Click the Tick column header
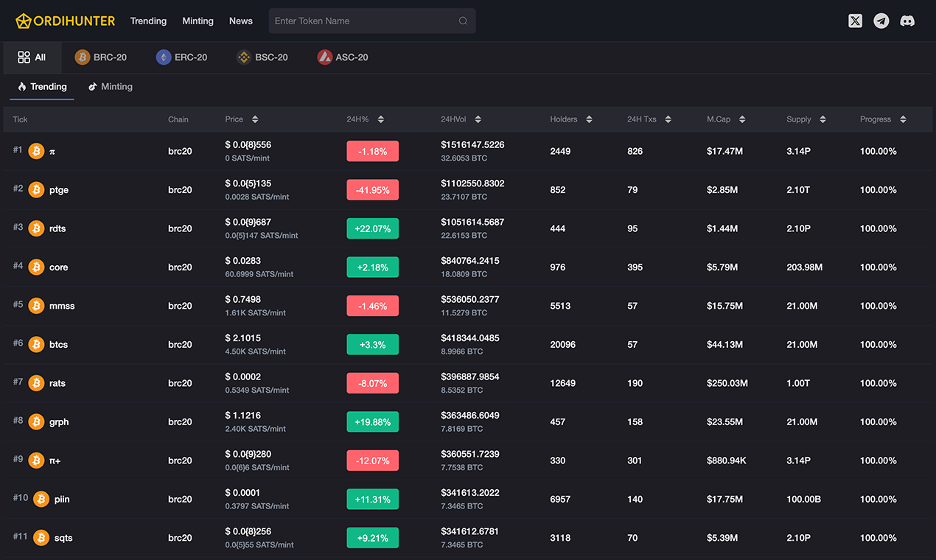The width and height of the screenshot is (936, 560). [x=20, y=119]
